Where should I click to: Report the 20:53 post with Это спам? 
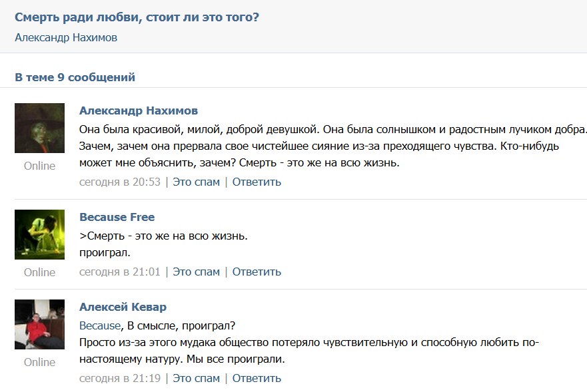pos(196,182)
